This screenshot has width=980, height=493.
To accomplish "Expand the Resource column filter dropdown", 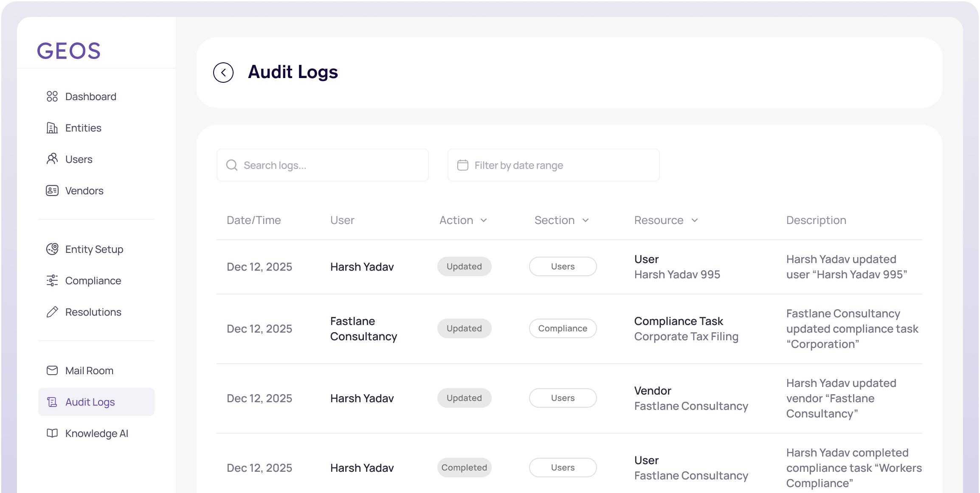I will 695,220.
